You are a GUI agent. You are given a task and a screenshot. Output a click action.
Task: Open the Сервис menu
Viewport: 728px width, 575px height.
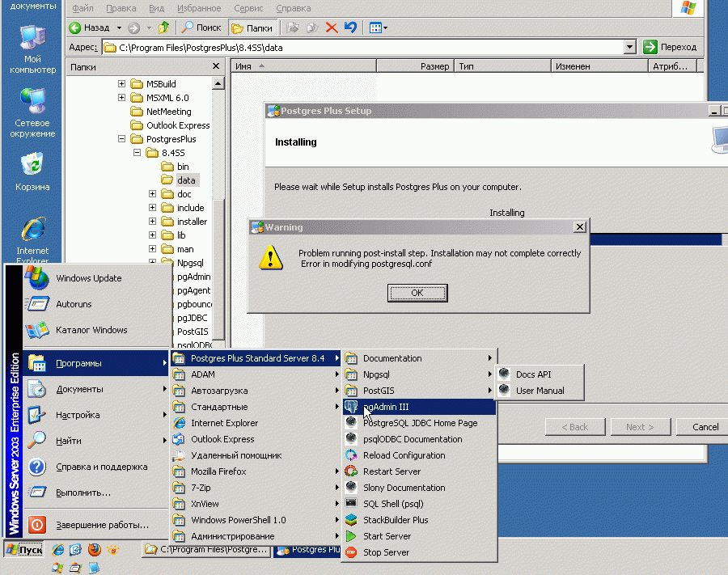248,8
